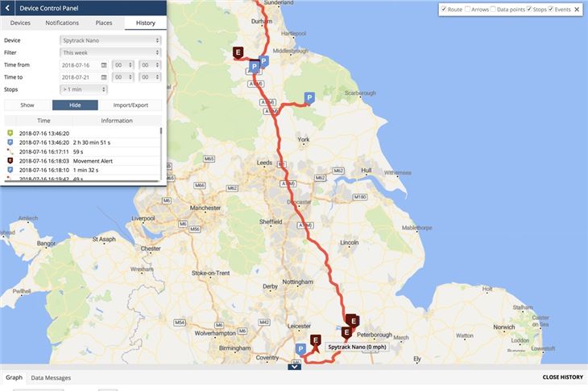Select the event marker west of Middlesbrough
This screenshot has width=588, height=391.
click(238, 53)
